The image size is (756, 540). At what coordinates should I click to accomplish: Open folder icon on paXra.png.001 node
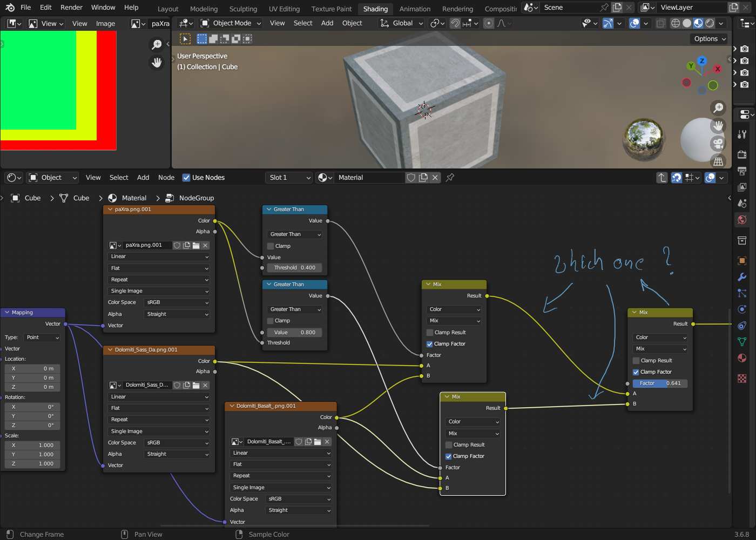[196, 245]
